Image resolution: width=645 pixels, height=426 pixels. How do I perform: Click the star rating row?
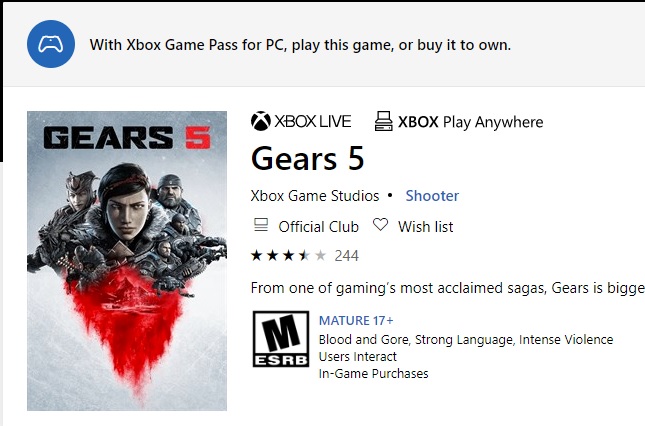coord(288,256)
